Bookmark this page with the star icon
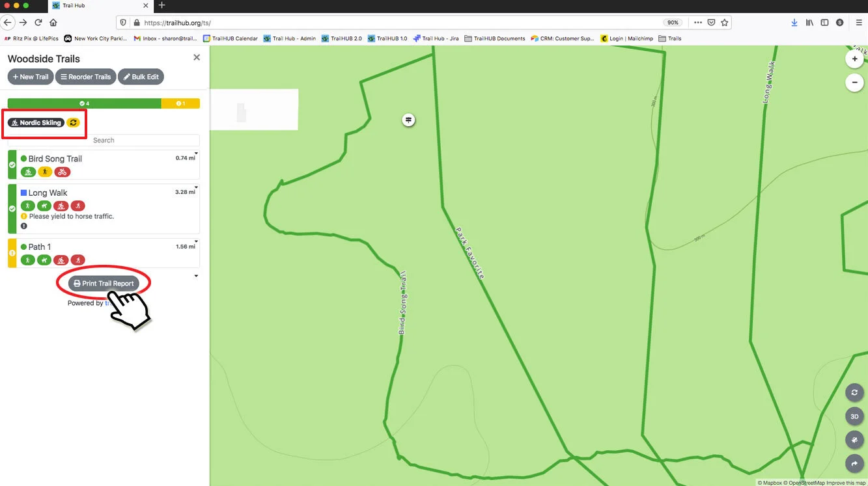This screenshot has width=868, height=486. [x=724, y=22]
